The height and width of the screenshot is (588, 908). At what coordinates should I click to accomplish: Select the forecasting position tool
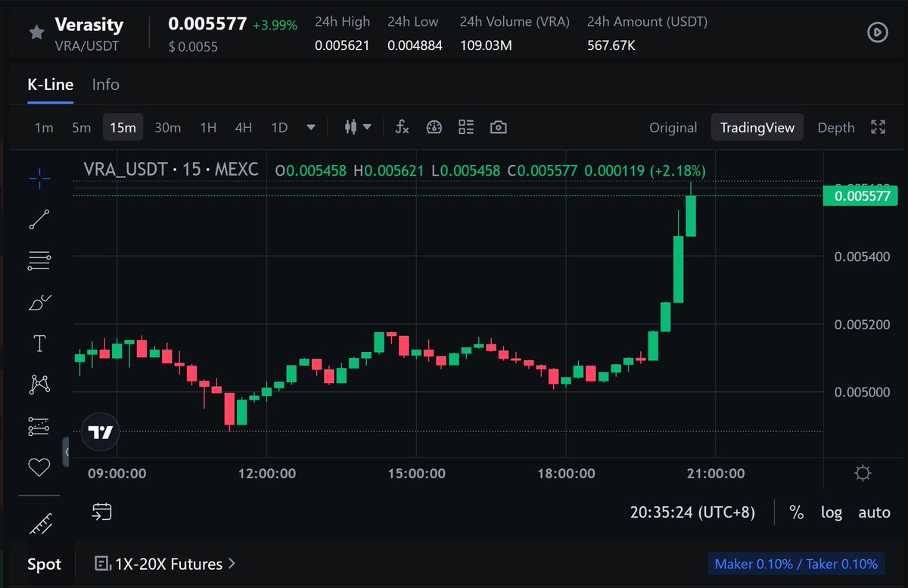pyautogui.click(x=39, y=426)
